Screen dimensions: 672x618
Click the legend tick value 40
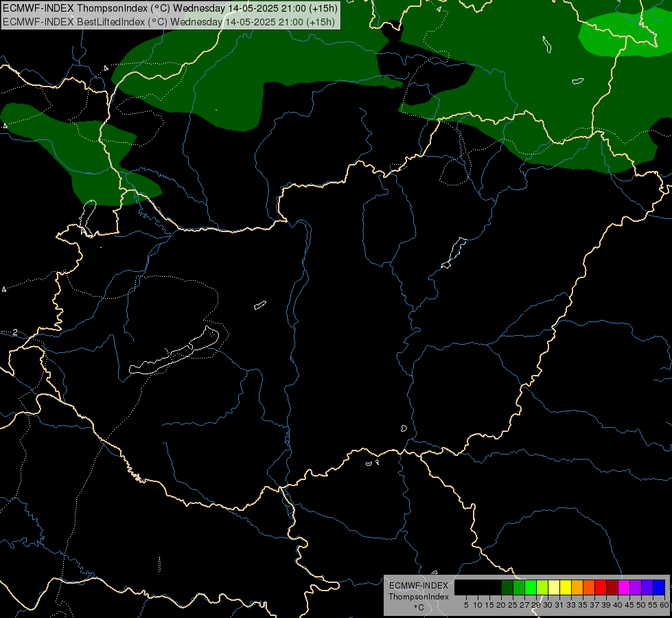618,605
